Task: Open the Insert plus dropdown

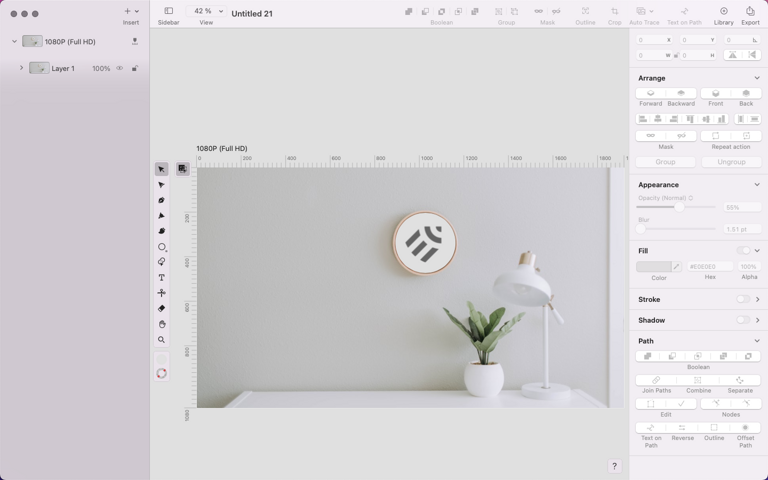Action: coord(131,11)
